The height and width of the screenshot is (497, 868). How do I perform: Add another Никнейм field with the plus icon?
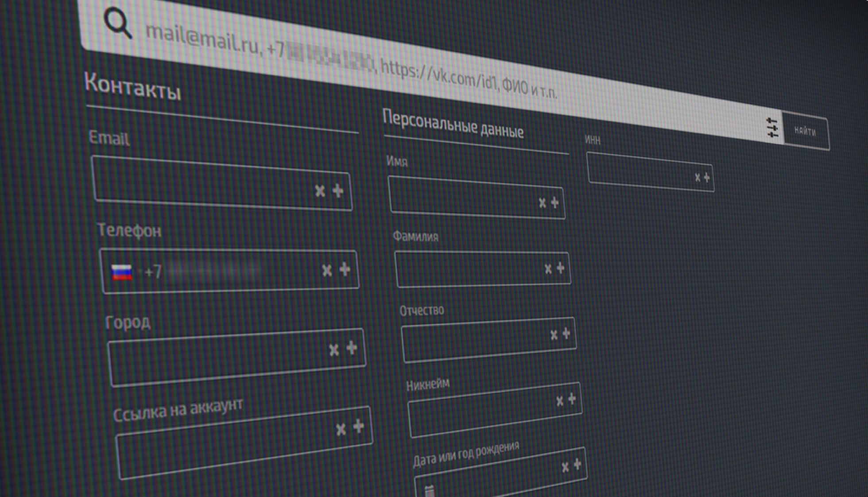572,399
